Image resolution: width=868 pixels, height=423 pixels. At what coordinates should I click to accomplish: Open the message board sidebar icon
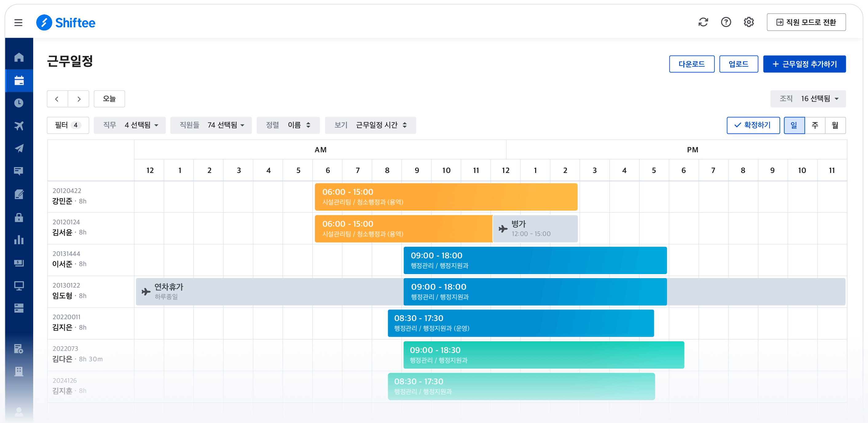pos(19,171)
